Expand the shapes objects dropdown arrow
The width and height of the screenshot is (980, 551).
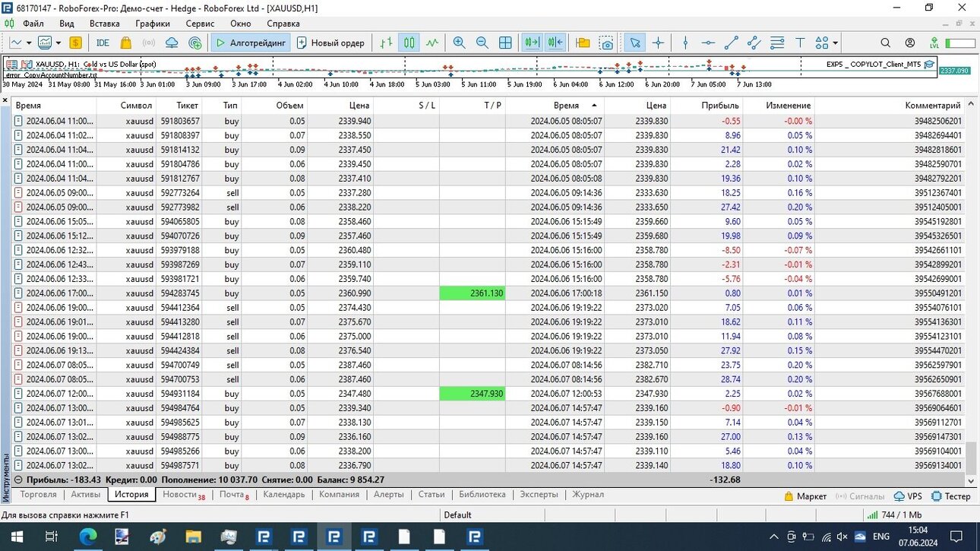coord(835,43)
